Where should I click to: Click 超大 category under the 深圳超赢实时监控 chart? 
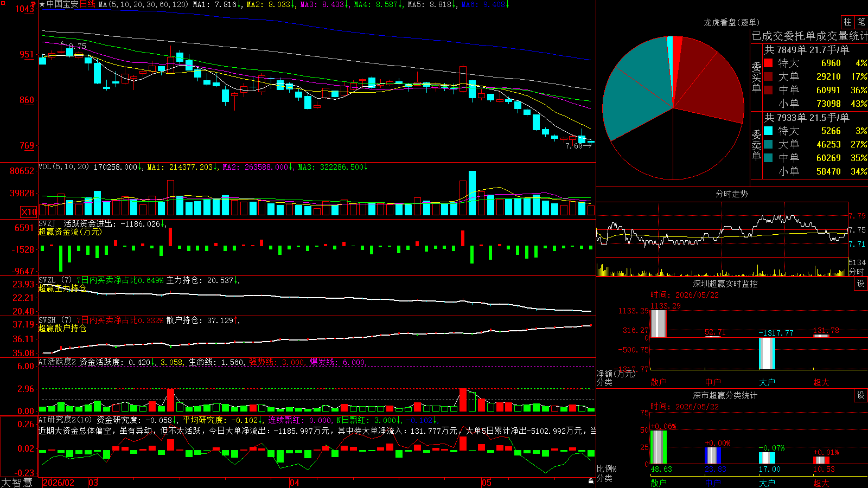tap(821, 382)
